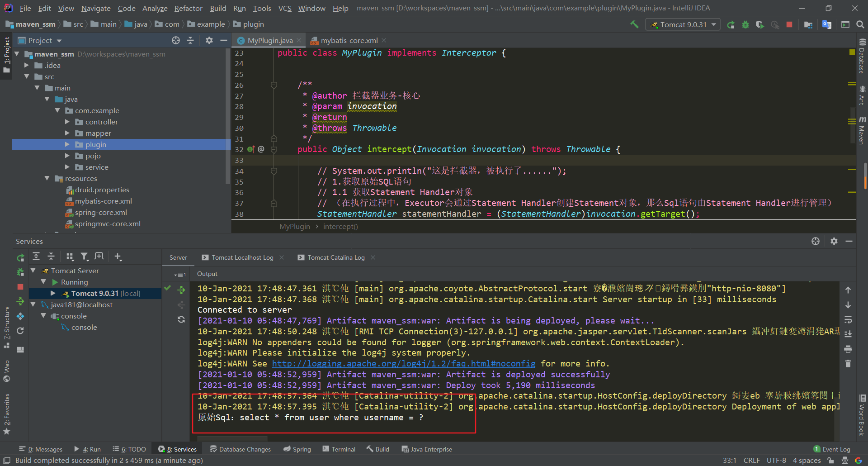Switch to mybatis-core.xml editor tab
868x466 pixels.
coord(349,41)
